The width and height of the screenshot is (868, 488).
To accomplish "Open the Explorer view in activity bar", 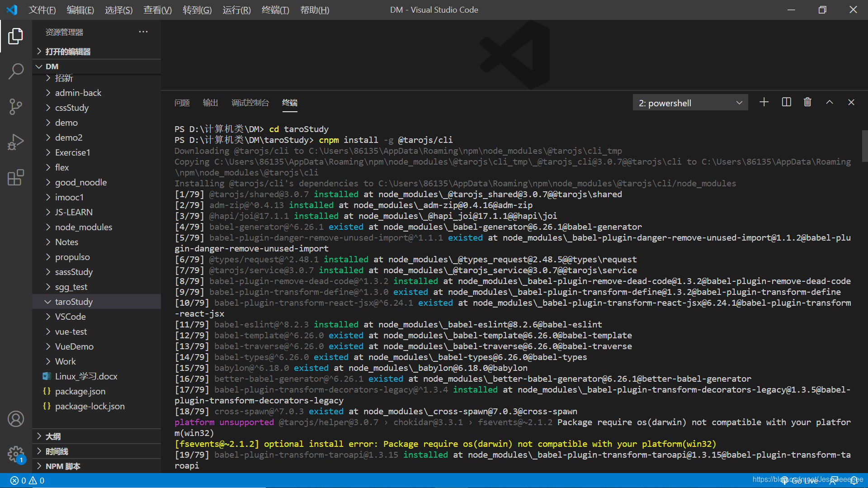I will (16, 36).
